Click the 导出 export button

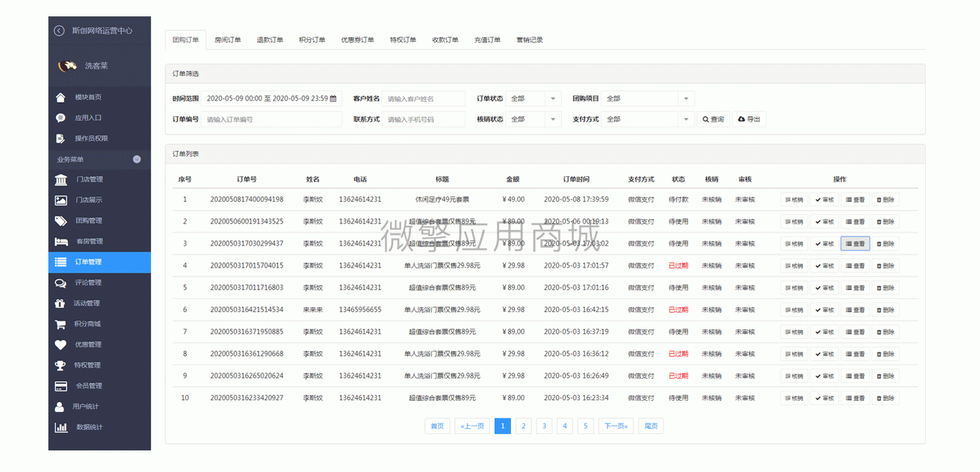(x=749, y=120)
